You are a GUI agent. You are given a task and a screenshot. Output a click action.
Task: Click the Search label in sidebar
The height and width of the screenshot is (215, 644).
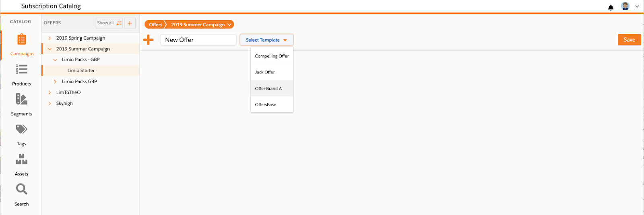pos(22,204)
